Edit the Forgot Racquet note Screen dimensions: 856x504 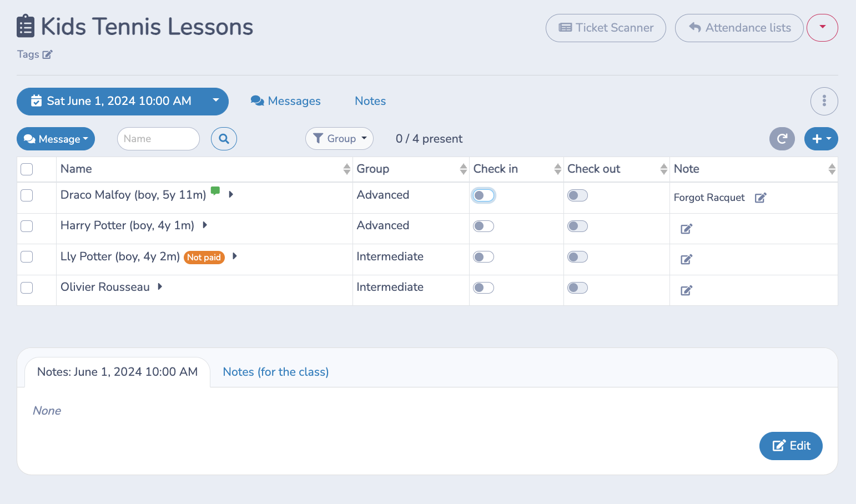coord(761,197)
